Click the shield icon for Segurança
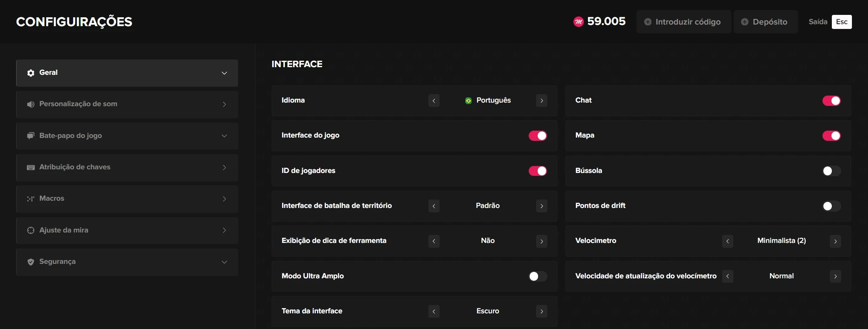The image size is (868, 329). [x=31, y=262]
